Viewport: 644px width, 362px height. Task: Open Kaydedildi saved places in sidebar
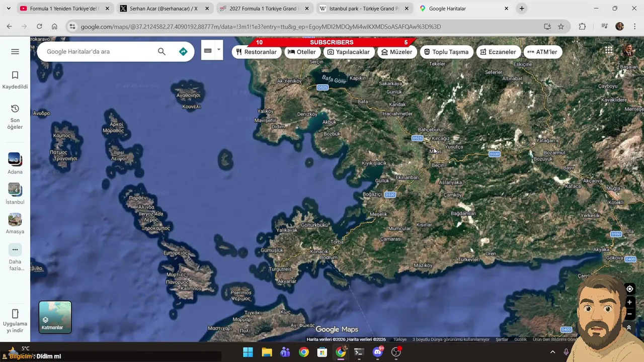pos(15,80)
